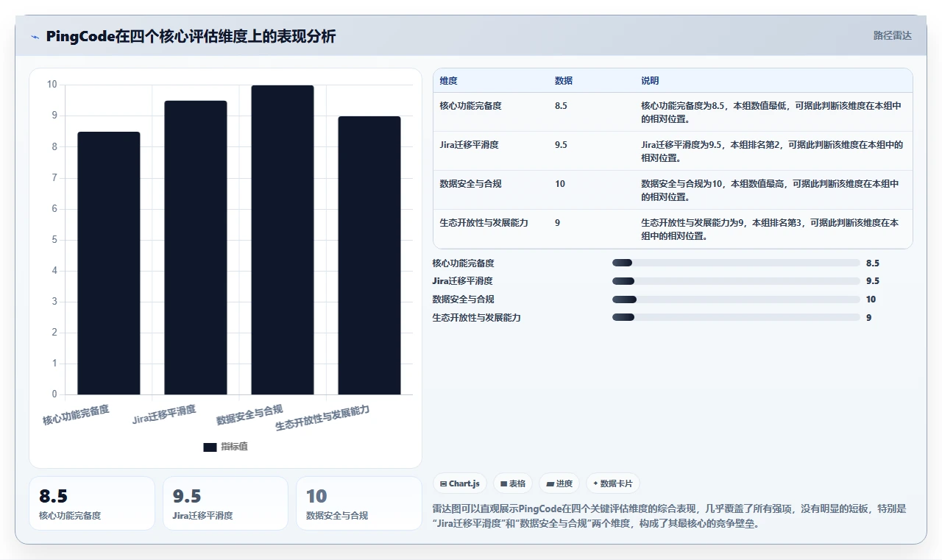Click the 9 value in the table
Image resolution: width=942 pixels, height=560 pixels.
point(557,223)
